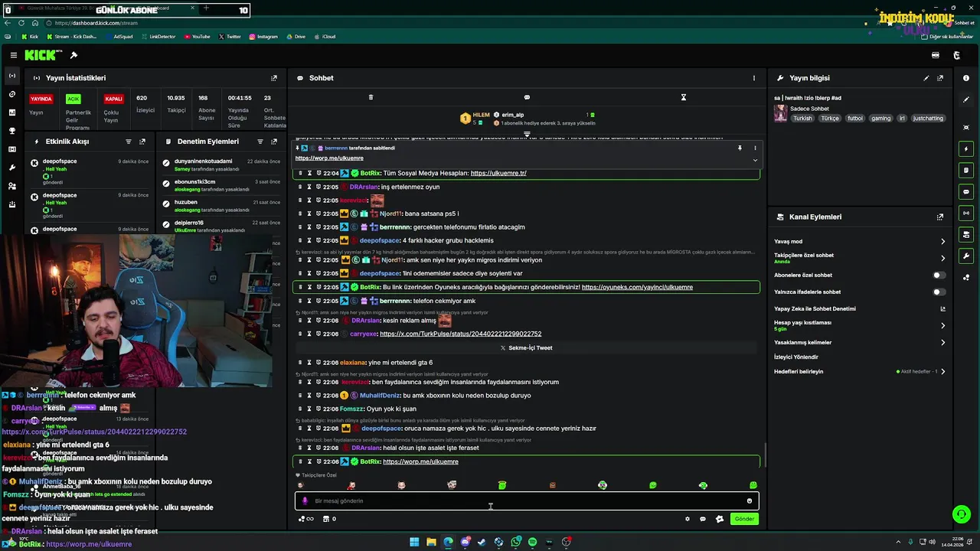
Task: Open the community users icon in left sidebar
Action: [x=11, y=186]
